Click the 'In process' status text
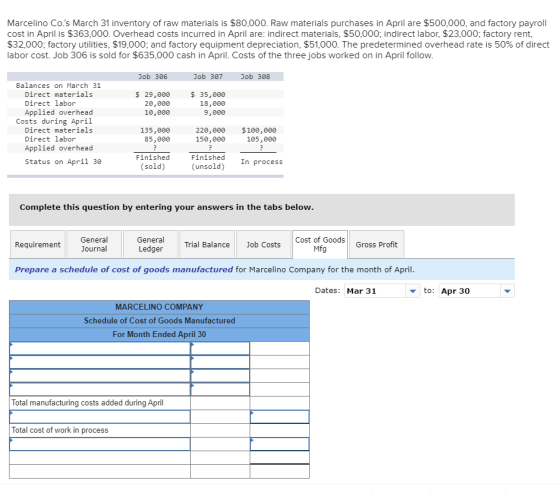Viewport: 560px width, 494px height. pyautogui.click(x=261, y=162)
